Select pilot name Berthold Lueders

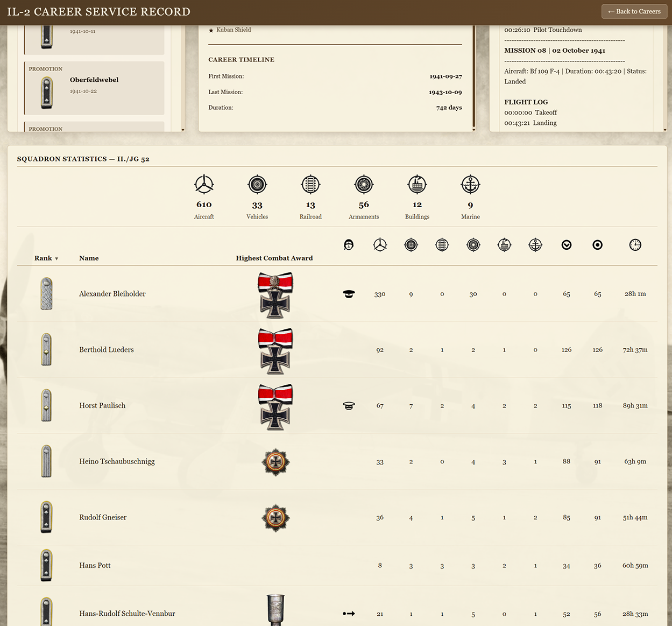point(106,349)
